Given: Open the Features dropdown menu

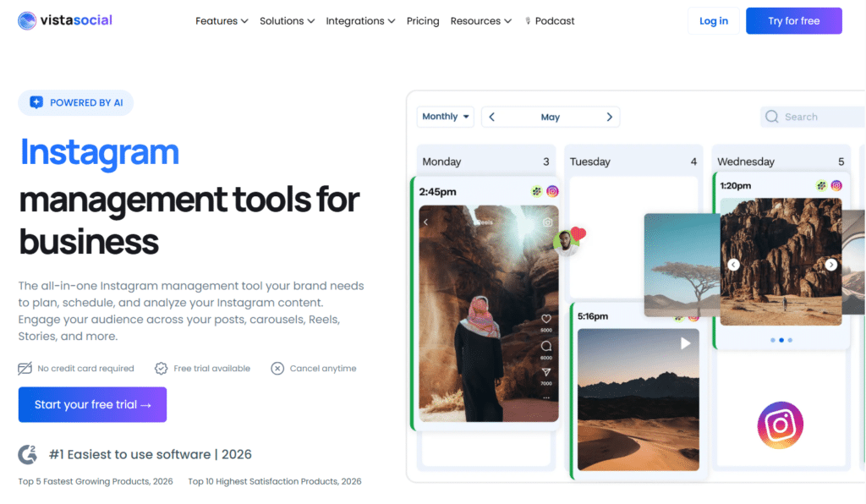Looking at the screenshot, I should 222,21.
